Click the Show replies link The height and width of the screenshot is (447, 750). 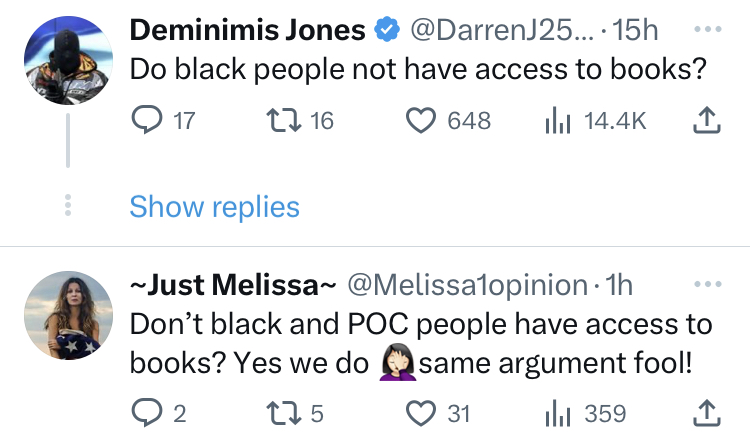pyautogui.click(x=214, y=207)
